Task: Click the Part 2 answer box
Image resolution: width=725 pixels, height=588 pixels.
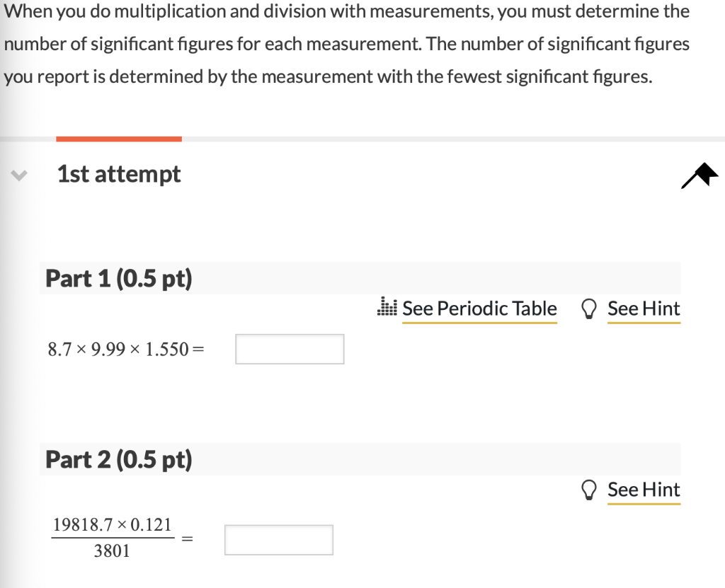Action: pos(278,539)
